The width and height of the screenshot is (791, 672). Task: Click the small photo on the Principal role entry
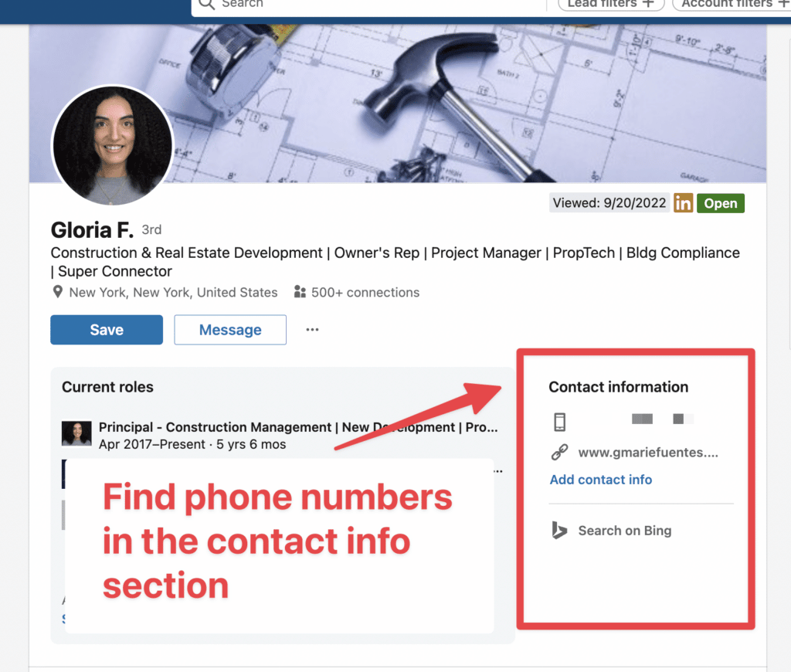tap(76, 433)
